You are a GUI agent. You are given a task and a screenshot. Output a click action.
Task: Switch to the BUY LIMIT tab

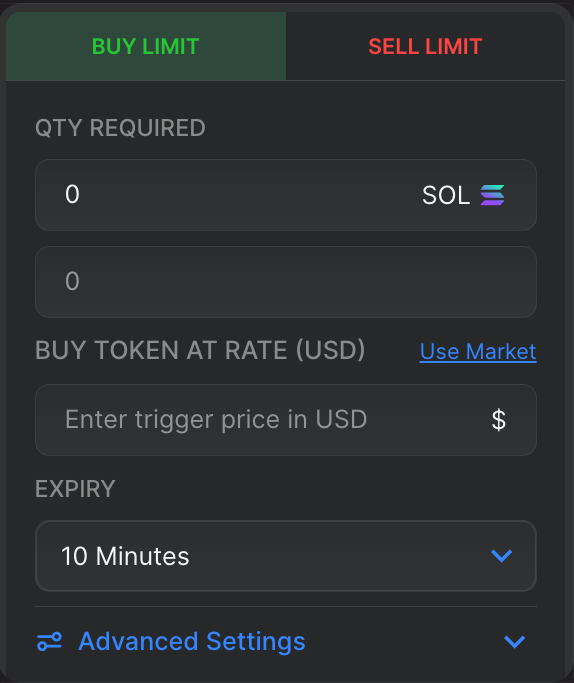(146, 46)
